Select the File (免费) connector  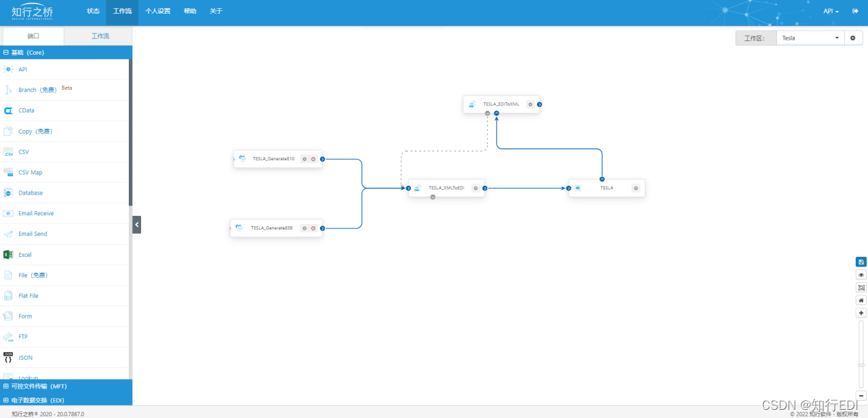coord(64,275)
